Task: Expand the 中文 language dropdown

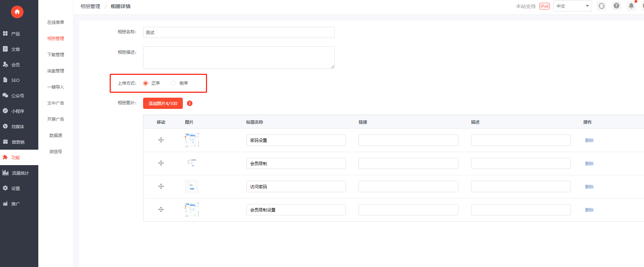Action: [573, 6]
